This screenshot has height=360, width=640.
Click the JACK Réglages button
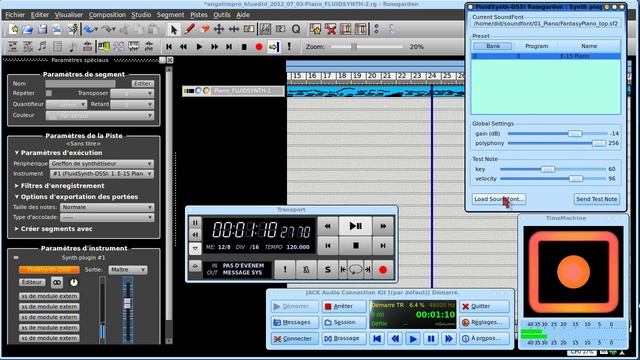484,322
